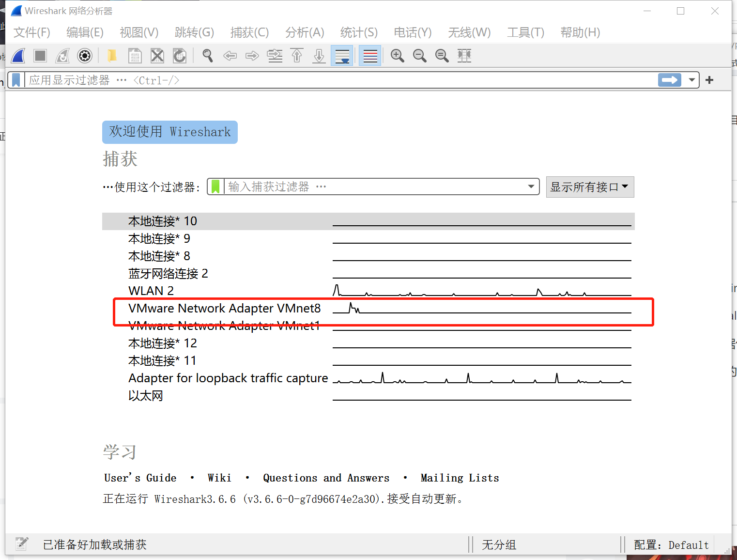The width and height of the screenshot is (737, 560).
Task: Open the User's Guide link
Action: click(x=140, y=478)
